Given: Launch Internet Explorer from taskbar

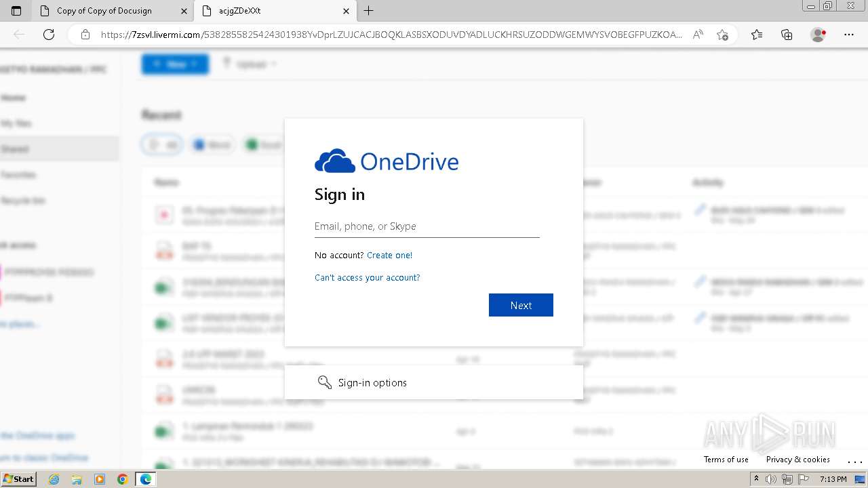Looking at the screenshot, I should point(54,479).
